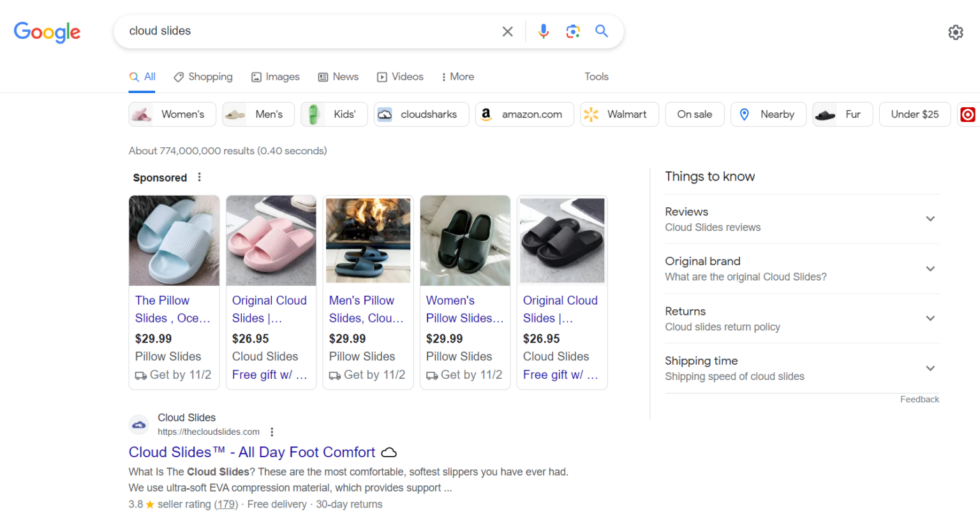Open the Cloud Slides All Day Foot Comfort link
Image resolution: width=980 pixels, height=519 pixels.
[x=251, y=452]
